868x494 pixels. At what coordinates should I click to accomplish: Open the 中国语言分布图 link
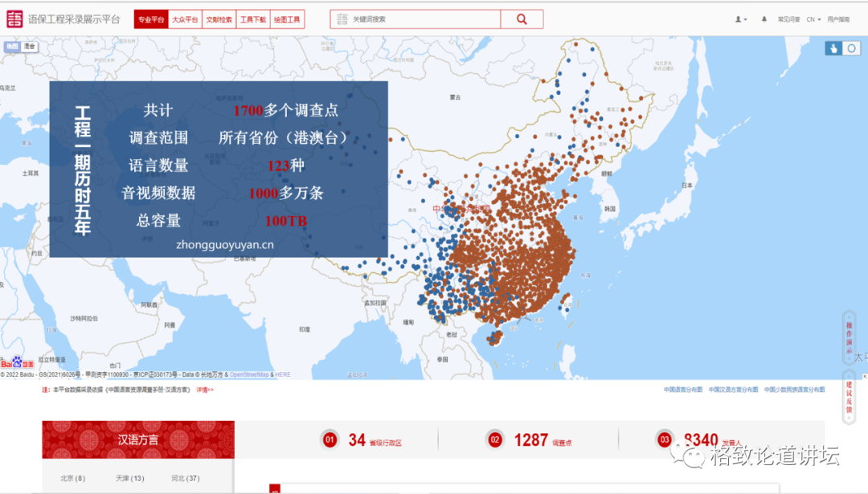tap(683, 390)
